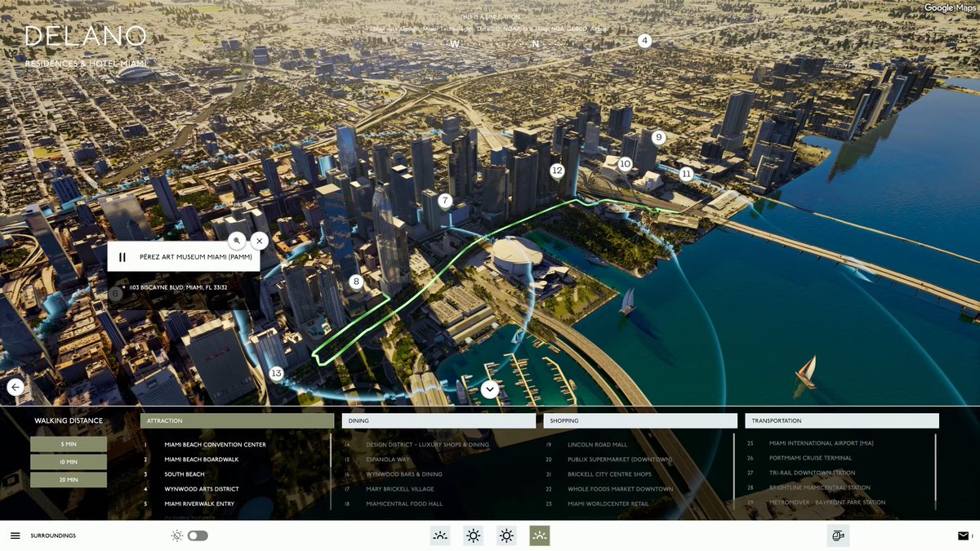Select Miami Riverwalk Entry
Image resolution: width=980 pixels, height=551 pixels.
pyautogui.click(x=199, y=504)
